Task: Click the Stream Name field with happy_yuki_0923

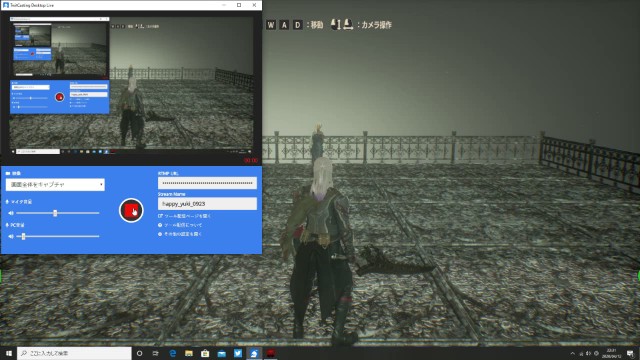Action: (207, 204)
